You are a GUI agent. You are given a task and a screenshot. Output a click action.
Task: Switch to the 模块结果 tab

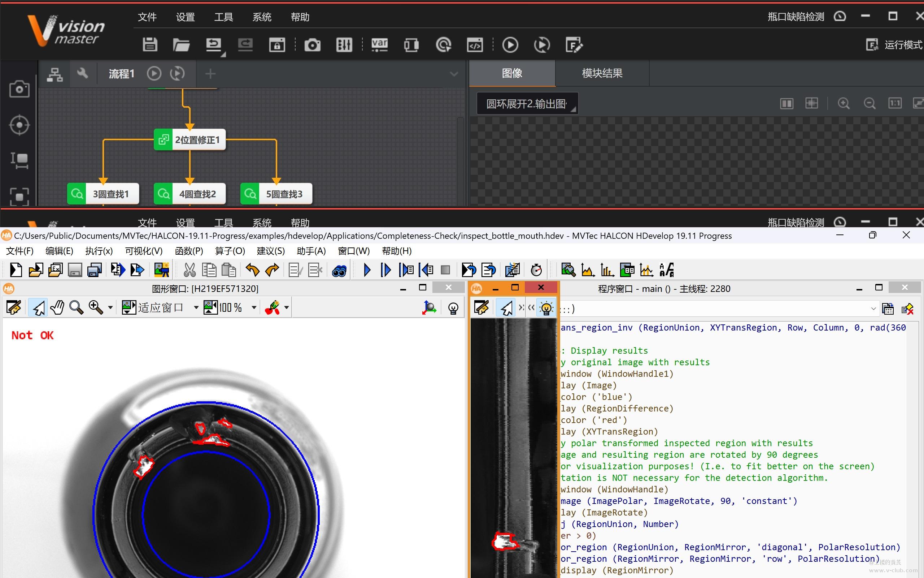tap(602, 73)
